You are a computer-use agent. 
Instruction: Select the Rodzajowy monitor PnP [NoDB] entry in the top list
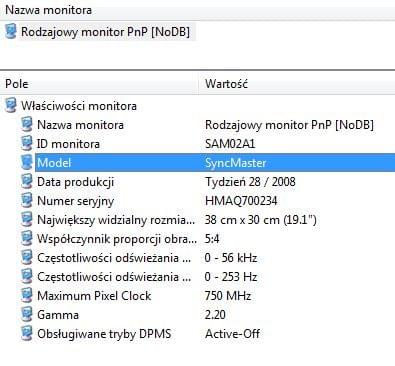tap(105, 32)
